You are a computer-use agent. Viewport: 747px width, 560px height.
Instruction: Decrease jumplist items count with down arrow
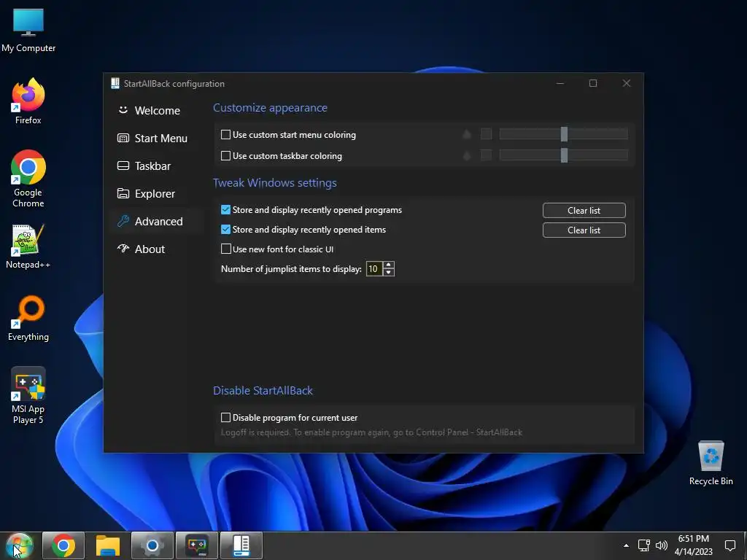click(x=389, y=273)
